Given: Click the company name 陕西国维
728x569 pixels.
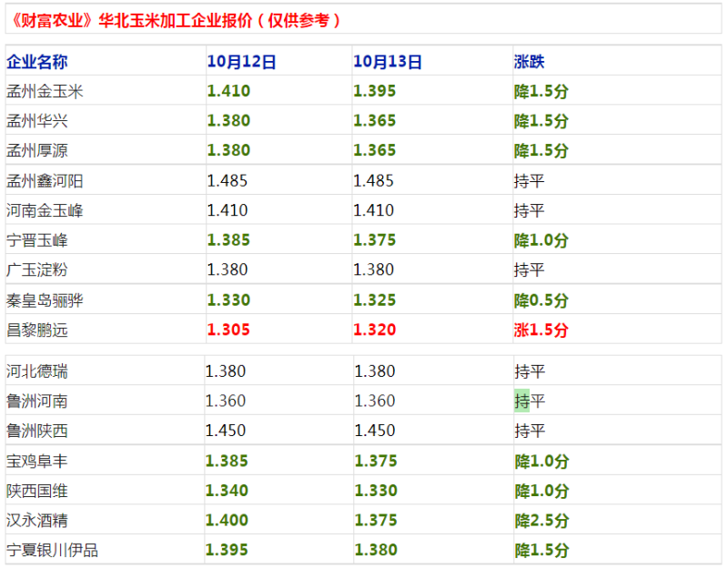Looking at the screenshot, I should [37, 491].
